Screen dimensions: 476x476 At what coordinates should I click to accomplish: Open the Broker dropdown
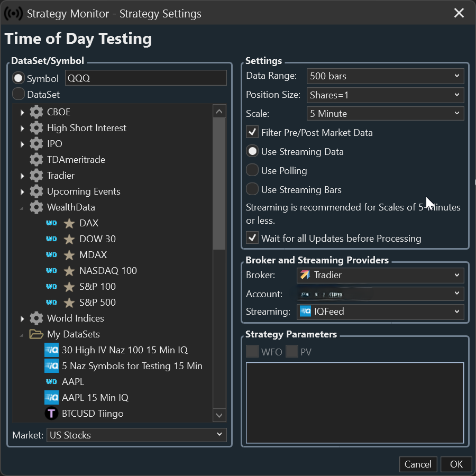click(380, 275)
